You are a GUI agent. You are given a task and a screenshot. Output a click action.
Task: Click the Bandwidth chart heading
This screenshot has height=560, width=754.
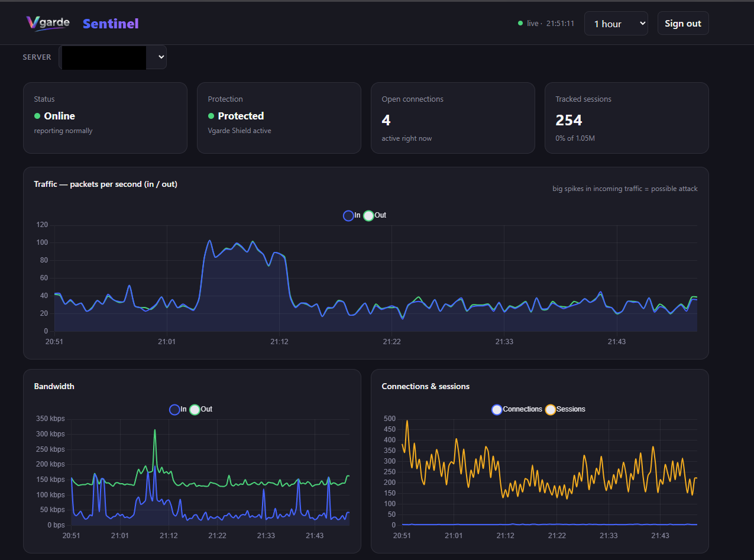[x=54, y=386]
